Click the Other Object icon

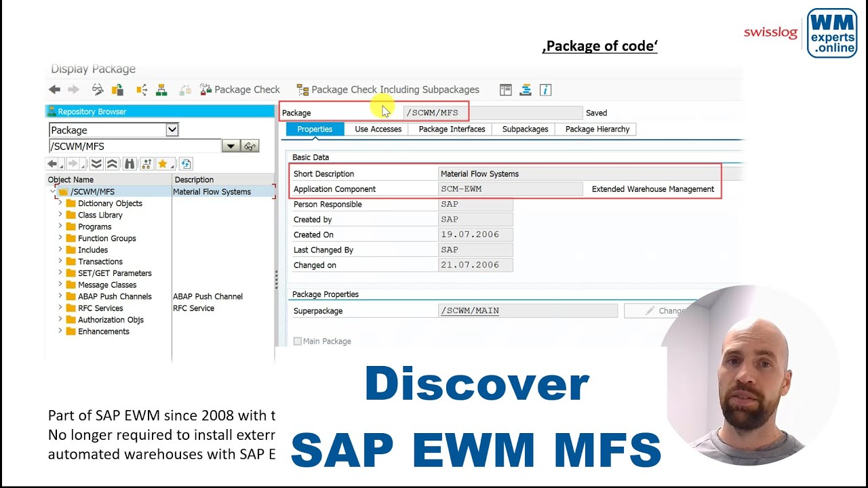(117, 89)
